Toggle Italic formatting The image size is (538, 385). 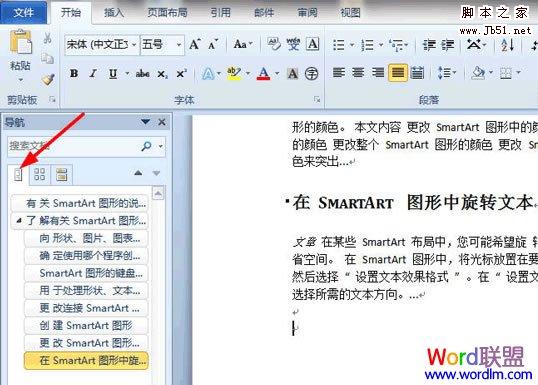coord(93,73)
